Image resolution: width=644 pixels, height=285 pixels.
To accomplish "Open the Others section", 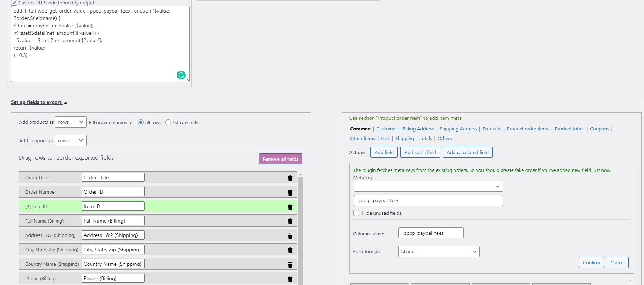I will (445, 138).
